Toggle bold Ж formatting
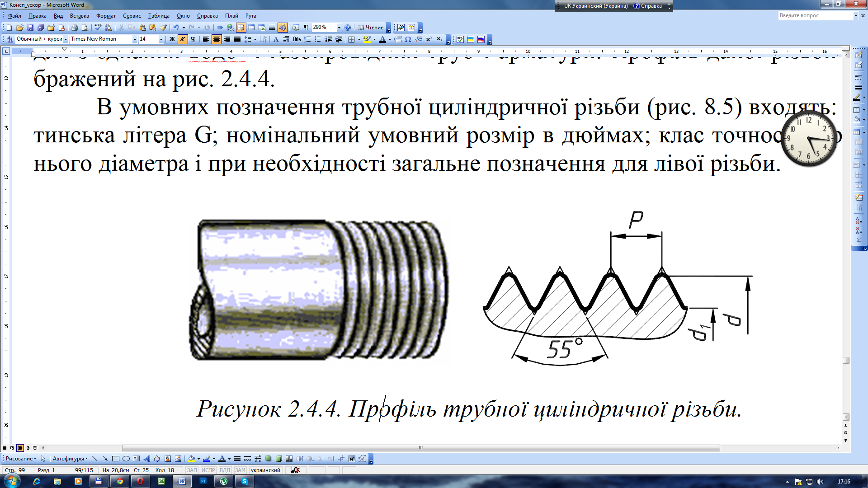The image size is (868, 488). click(x=172, y=39)
